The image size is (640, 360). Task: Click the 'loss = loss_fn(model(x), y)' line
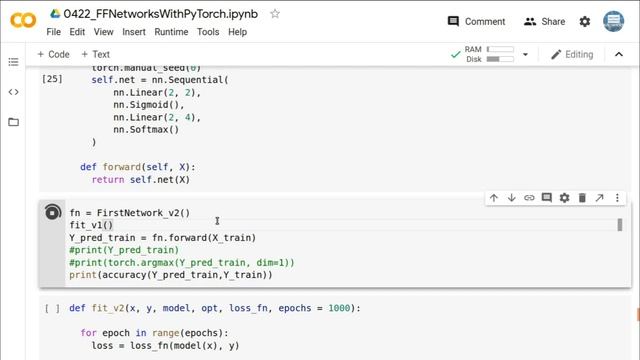(x=165, y=346)
